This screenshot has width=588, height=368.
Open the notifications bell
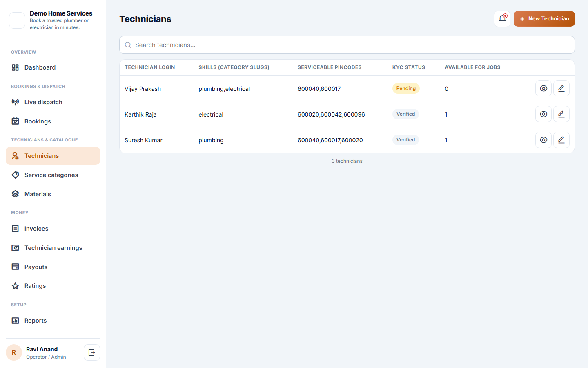click(x=502, y=19)
